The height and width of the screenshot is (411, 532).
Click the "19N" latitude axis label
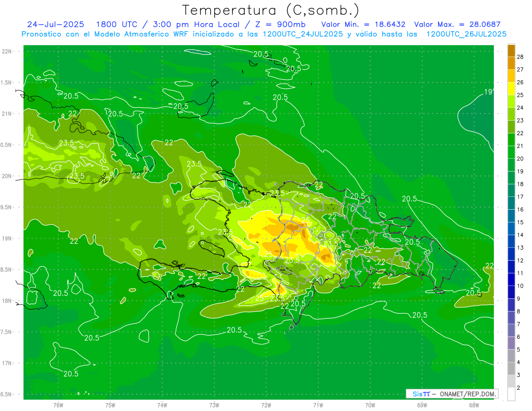click(x=7, y=239)
